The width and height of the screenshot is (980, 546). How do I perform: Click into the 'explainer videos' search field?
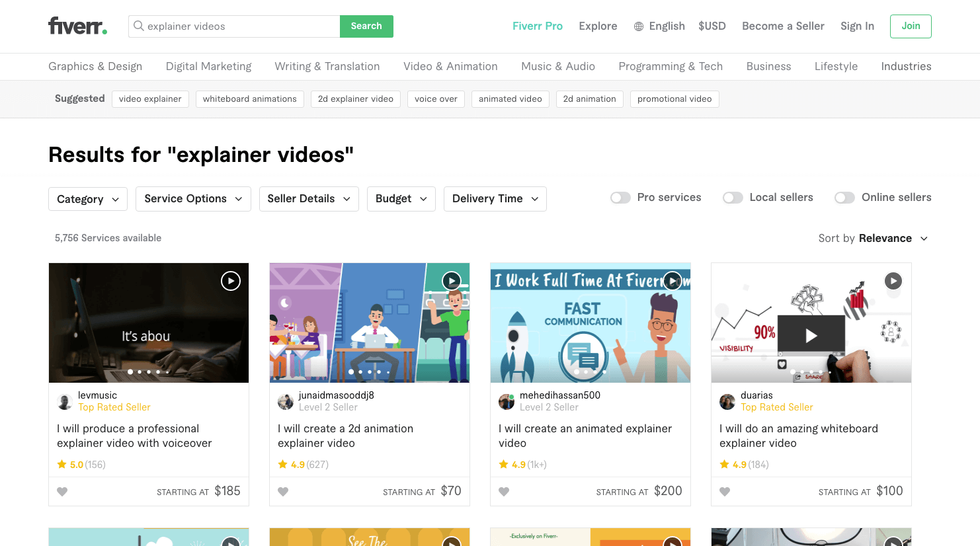(234, 26)
